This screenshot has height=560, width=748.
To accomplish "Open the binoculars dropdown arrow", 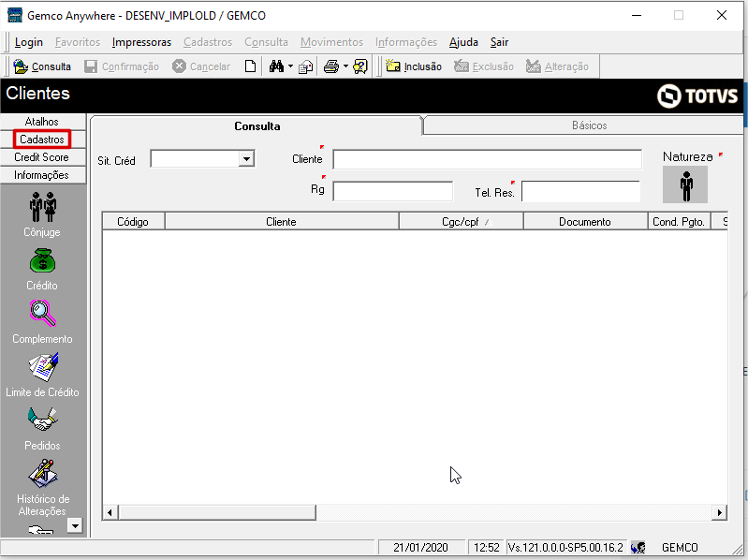I will point(290,66).
